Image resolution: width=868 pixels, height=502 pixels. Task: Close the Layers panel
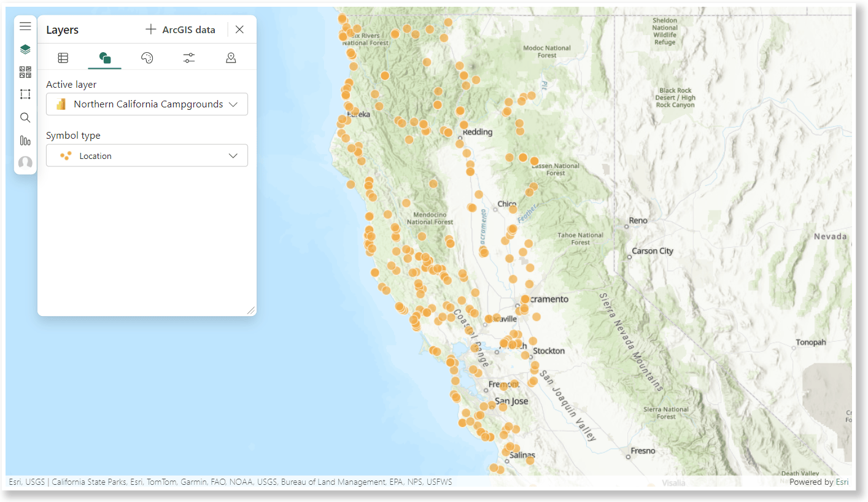[240, 29]
